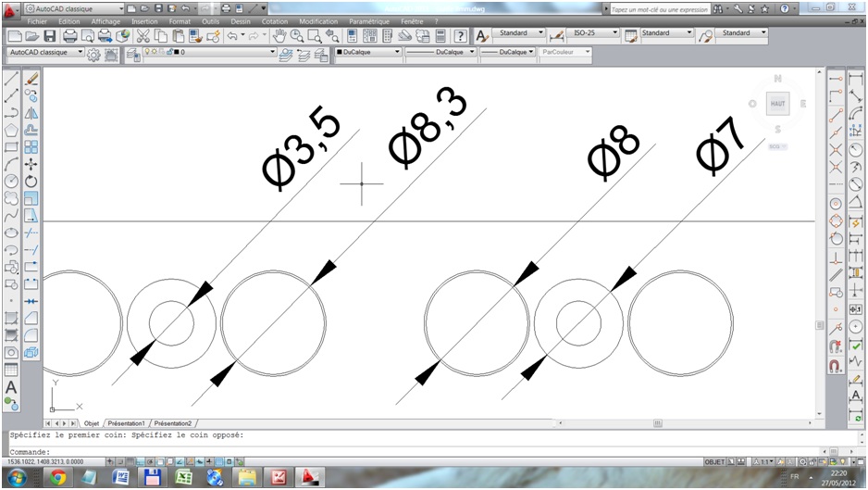Activate the Pan hand tool
The width and height of the screenshot is (868, 490).
point(279,36)
